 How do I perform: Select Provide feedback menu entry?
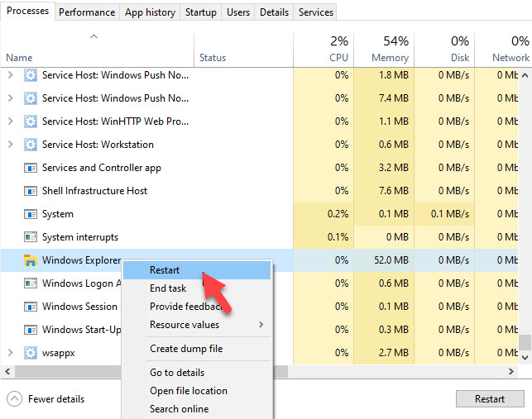[x=197, y=307]
